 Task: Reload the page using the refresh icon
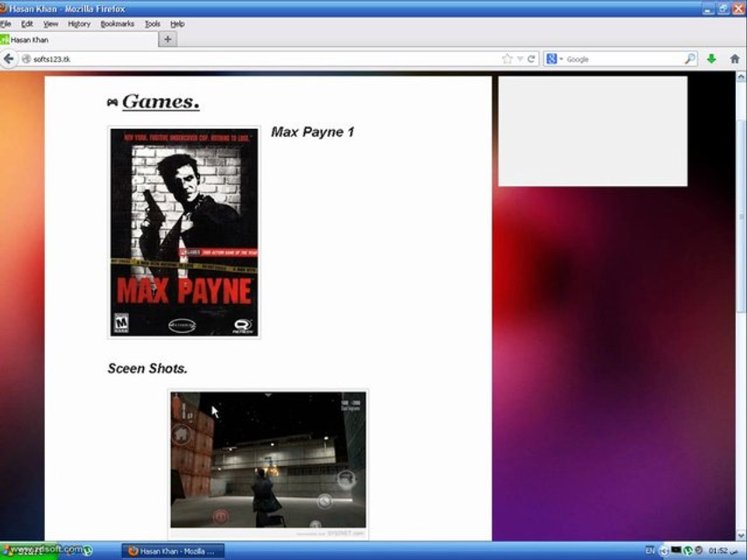pyautogui.click(x=531, y=59)
